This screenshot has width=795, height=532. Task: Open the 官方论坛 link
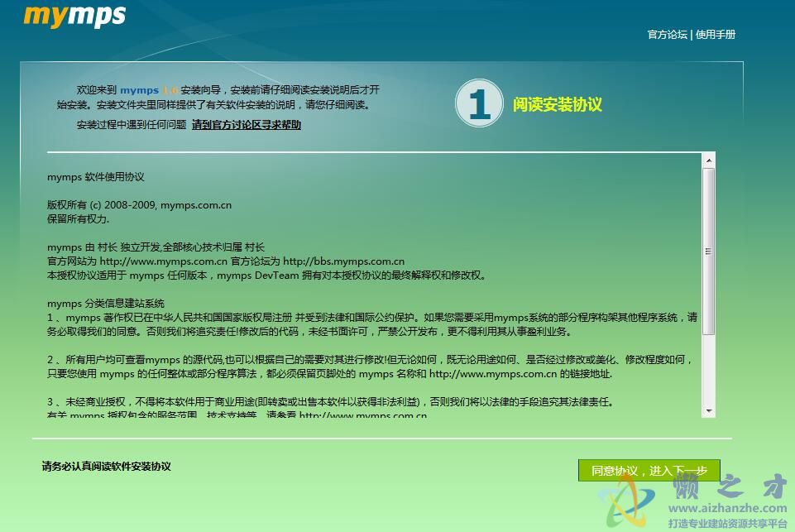[x=668, y=35]
